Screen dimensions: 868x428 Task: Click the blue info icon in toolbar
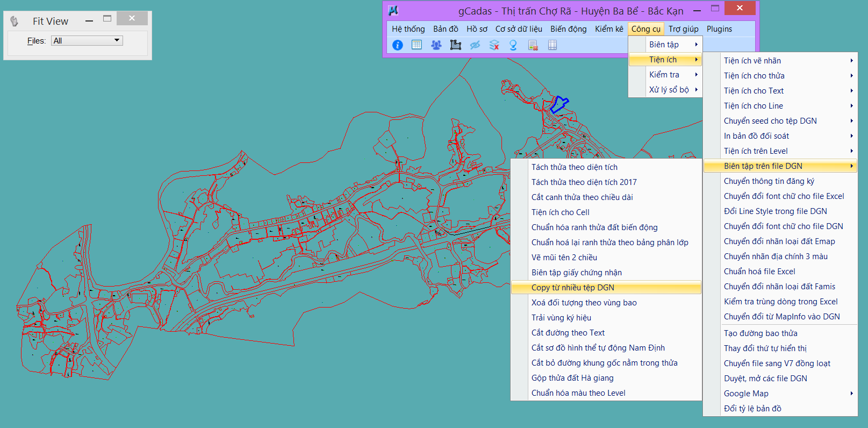coord(398,45)
